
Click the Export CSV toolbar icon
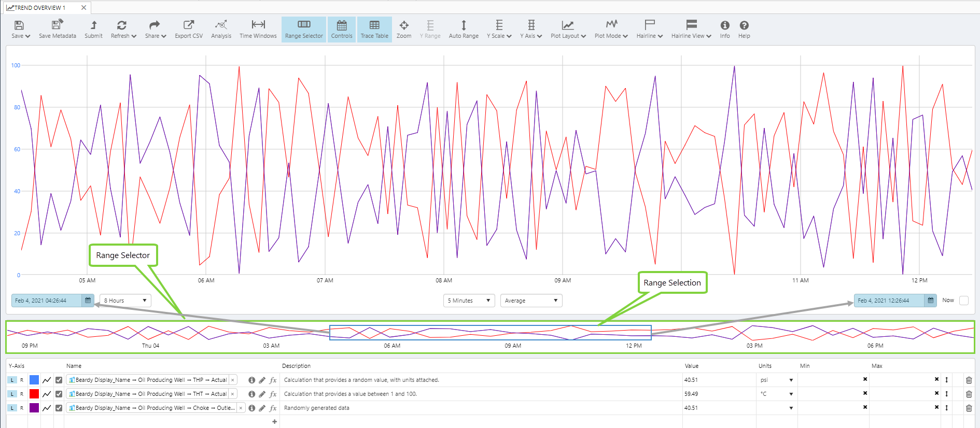coord(188,29)
